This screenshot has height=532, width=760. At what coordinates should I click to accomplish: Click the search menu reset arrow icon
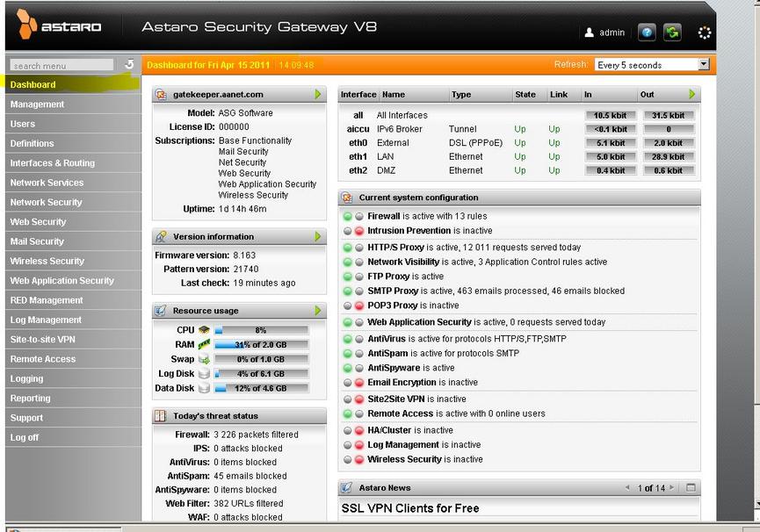point(129,64)
